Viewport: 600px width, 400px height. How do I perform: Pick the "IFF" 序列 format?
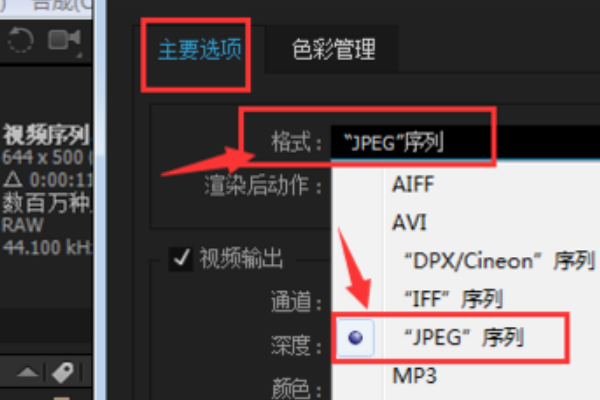(x=453, y=299)
